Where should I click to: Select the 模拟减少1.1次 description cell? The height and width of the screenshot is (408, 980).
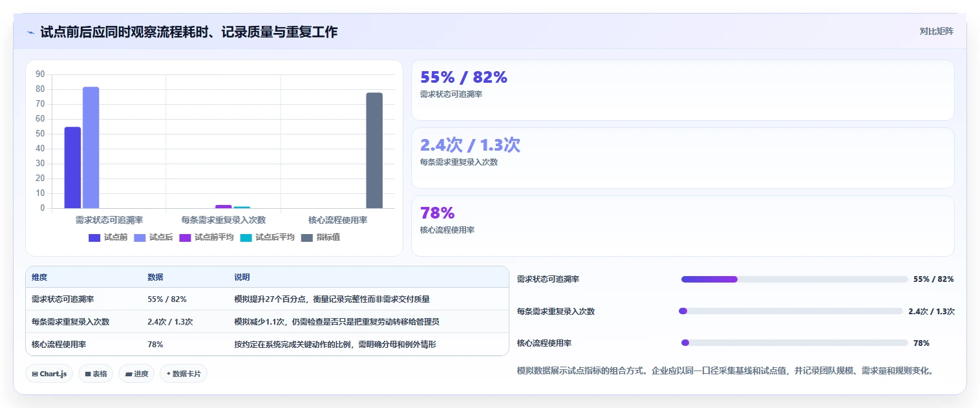click(337, 321)
